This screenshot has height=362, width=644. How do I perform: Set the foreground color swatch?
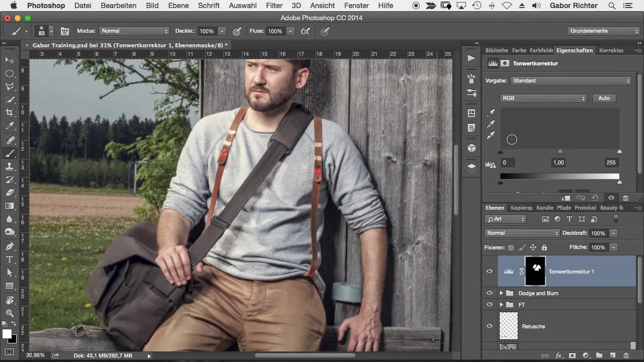tap(7, 334)
